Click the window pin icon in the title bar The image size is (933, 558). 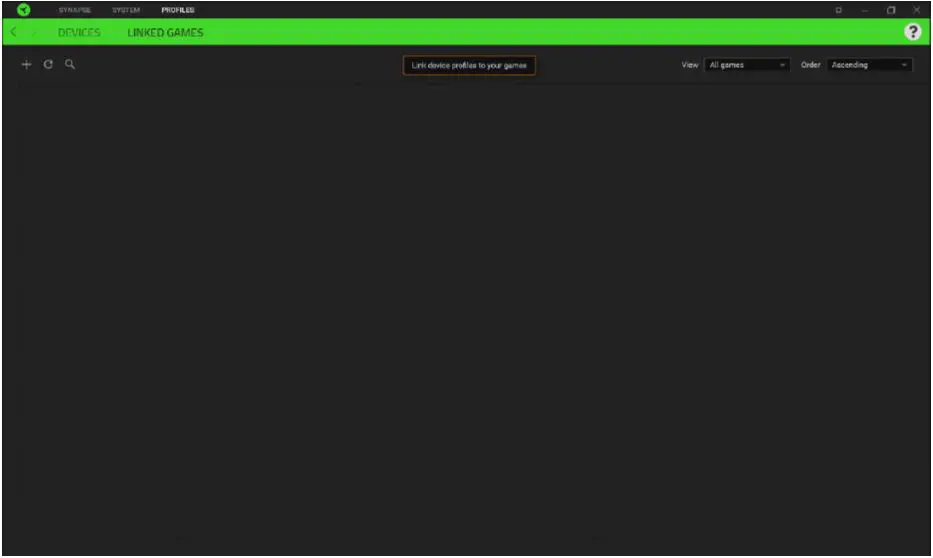[x=838, y=10]
